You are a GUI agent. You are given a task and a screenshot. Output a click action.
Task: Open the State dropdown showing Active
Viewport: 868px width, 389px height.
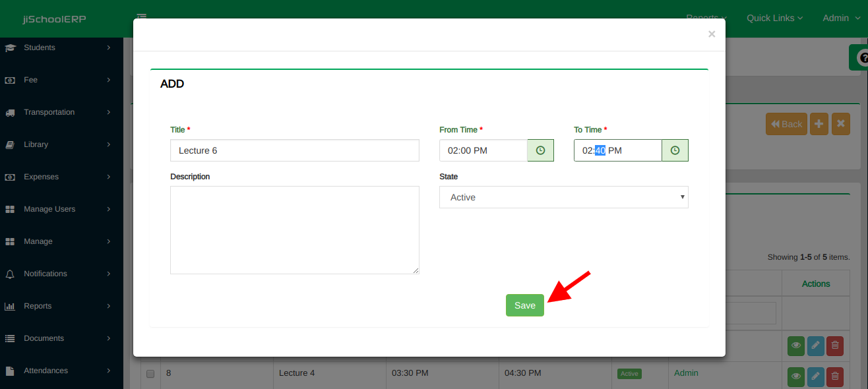coord(564,197)
